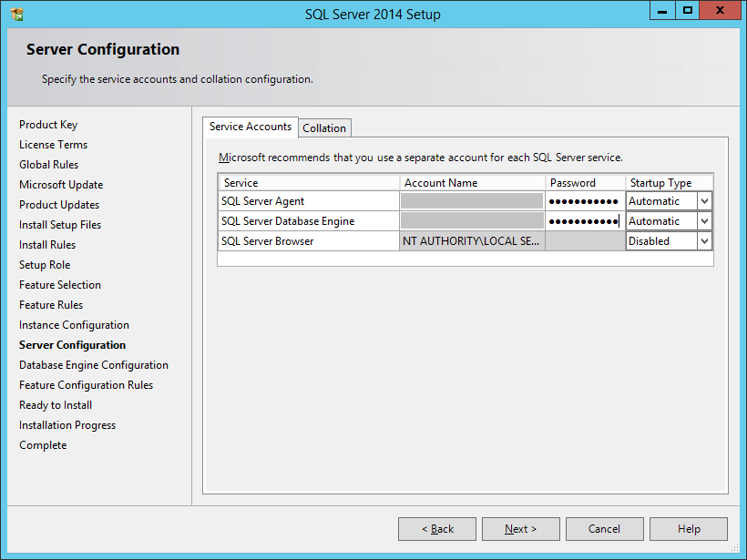Open the Collation tab

tap(324, 128)
